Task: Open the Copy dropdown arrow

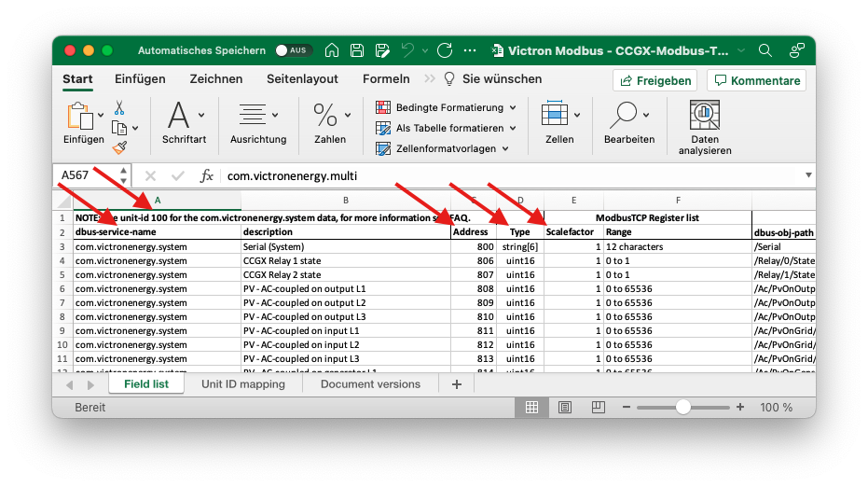Action: pyautogui.click(x=135, y=129)
